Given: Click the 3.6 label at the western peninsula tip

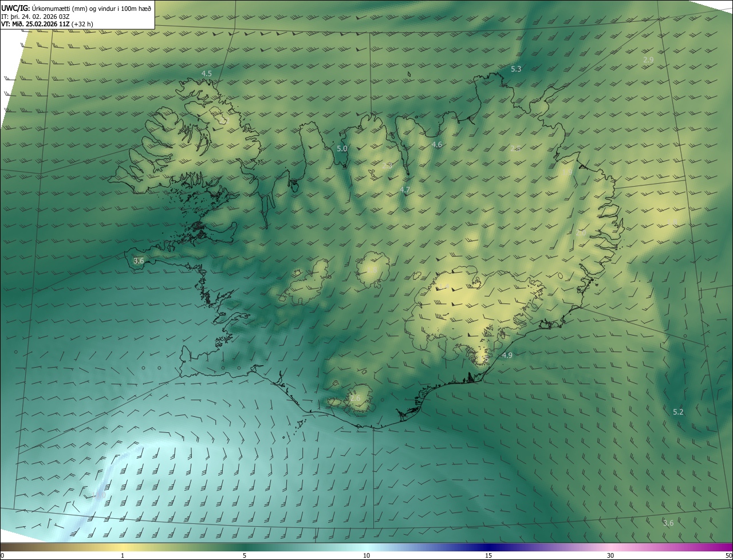Looking at the screenshot, I should (x=139, y=261).
